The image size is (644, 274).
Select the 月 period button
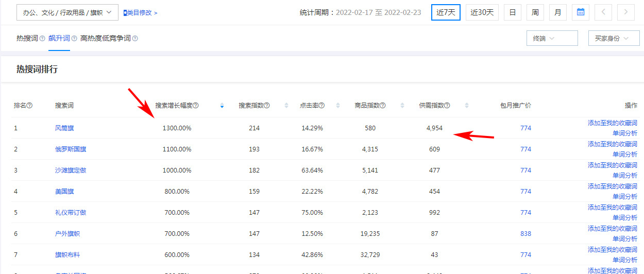[558, 12]
